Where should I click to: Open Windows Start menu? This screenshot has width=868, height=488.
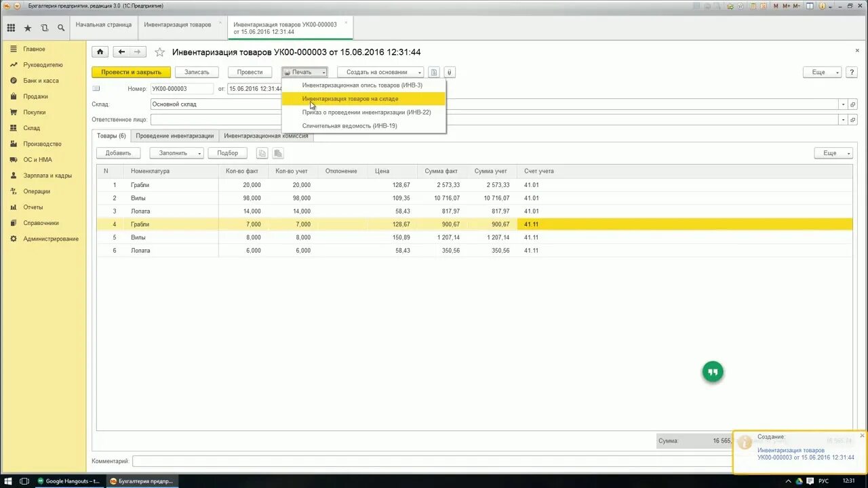point(7,481)
